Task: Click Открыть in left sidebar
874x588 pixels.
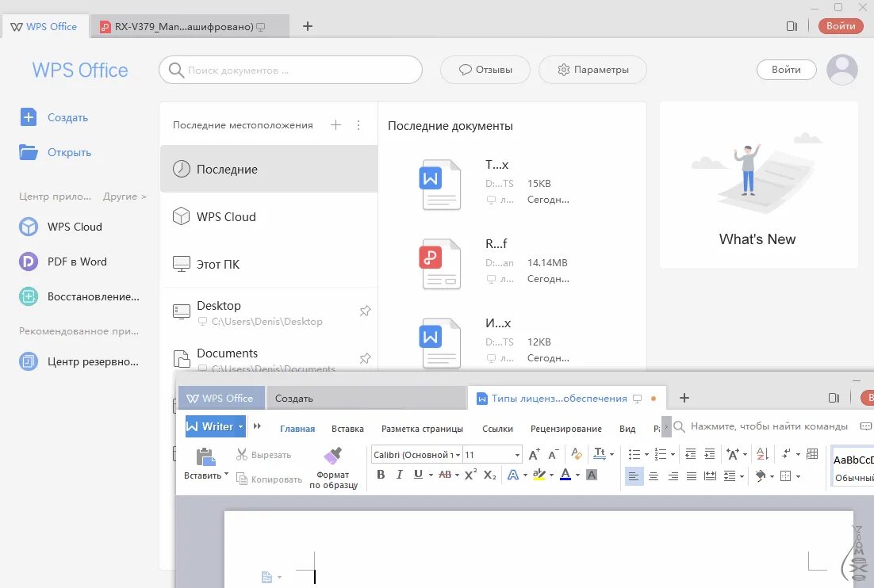Action: click(x=56, y=152)
